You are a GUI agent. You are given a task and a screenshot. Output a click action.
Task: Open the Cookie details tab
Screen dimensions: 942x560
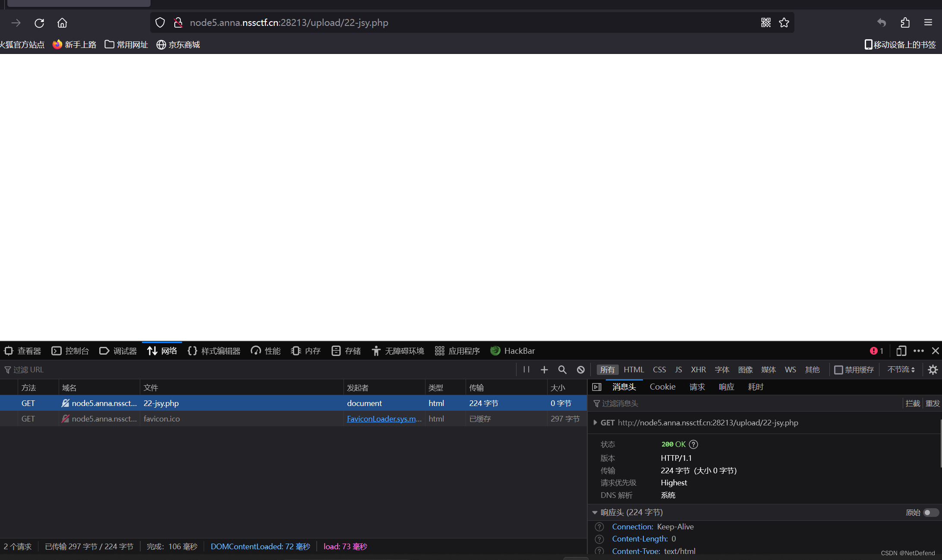[662, 387]
